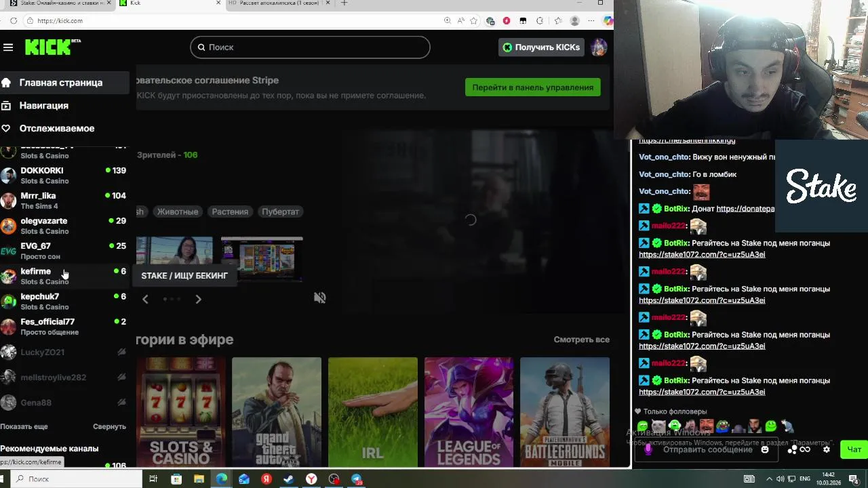Select the white cat emote in chat
This screenshot has height=488, width=868.
658,426
